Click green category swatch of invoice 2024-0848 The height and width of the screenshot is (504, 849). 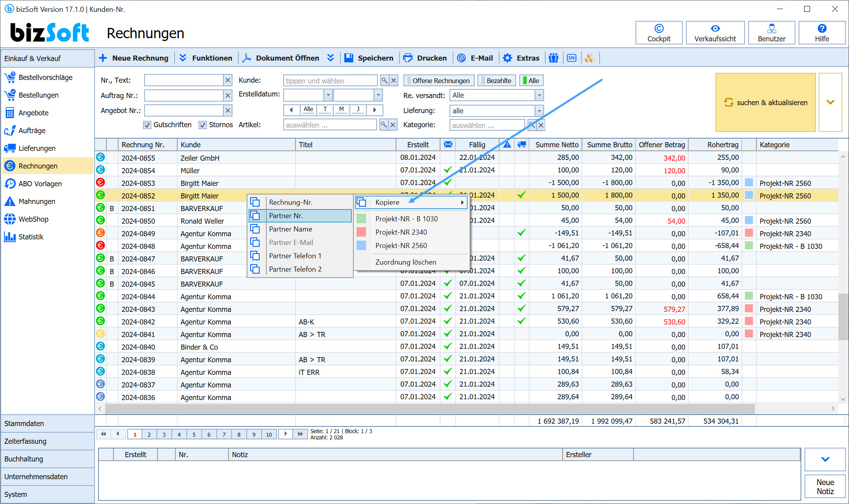(749, 245)
